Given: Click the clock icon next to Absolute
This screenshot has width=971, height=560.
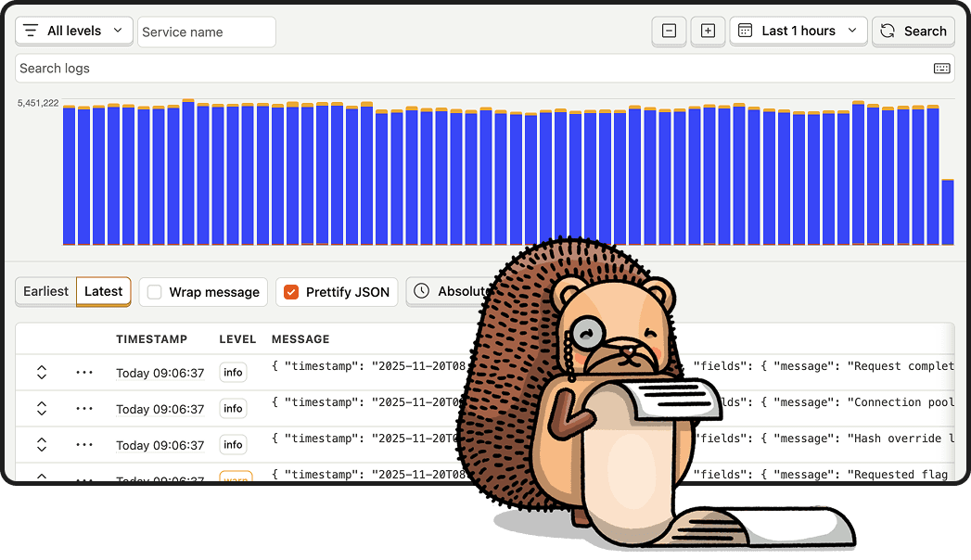Looking at the screenshot, I should [424, 291].
